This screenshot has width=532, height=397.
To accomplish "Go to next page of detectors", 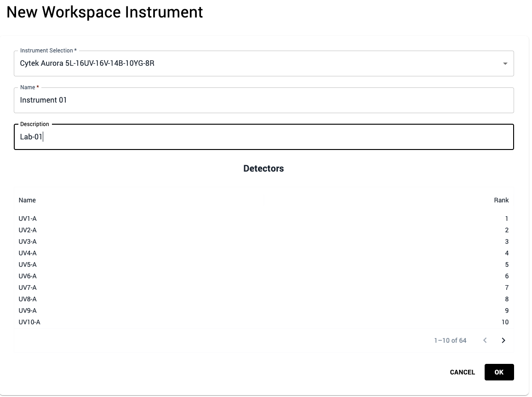I will click(503, 340).
